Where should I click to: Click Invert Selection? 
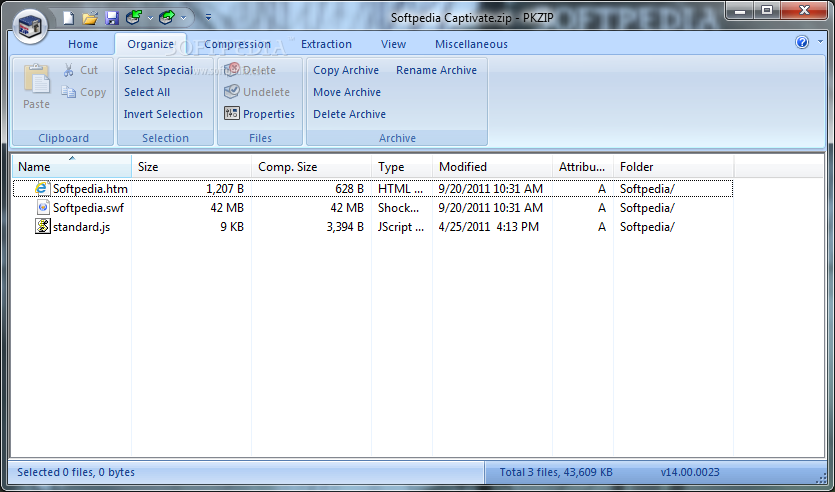click(163, 114)
